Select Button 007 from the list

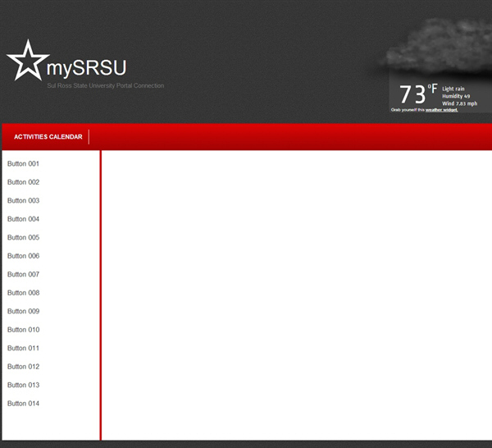coord(24,275)
